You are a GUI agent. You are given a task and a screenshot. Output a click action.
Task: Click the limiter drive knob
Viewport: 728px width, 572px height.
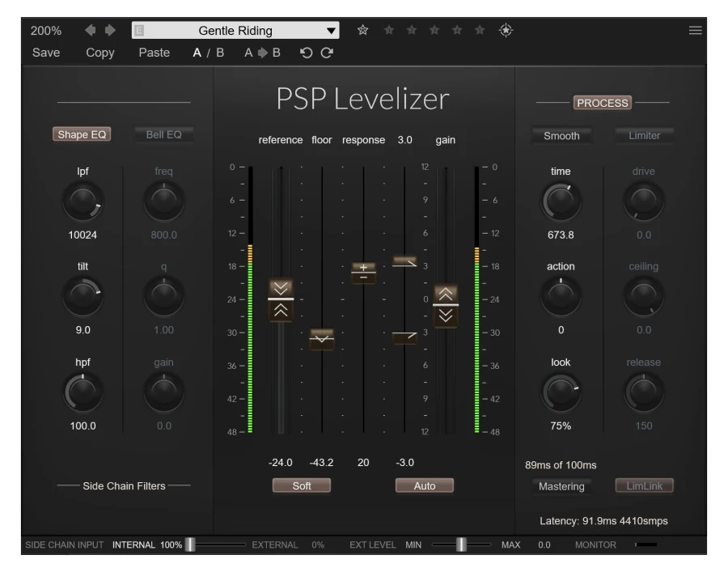coord(644,201)
